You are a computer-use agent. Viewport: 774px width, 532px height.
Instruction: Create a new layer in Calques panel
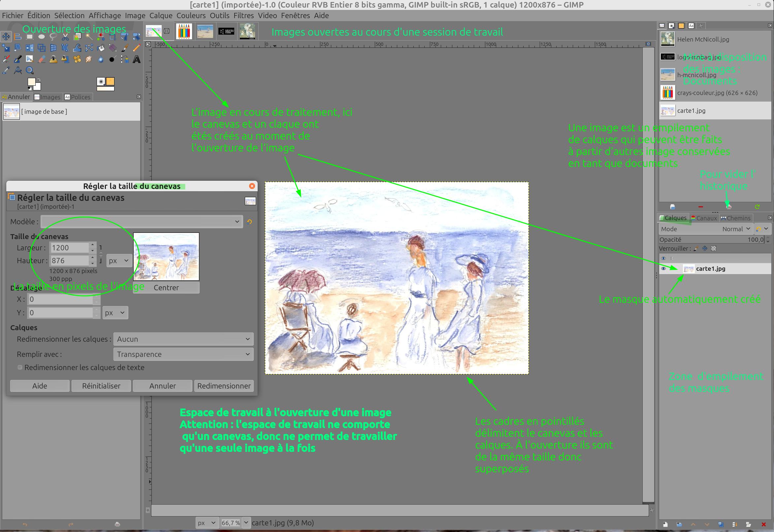665,524
